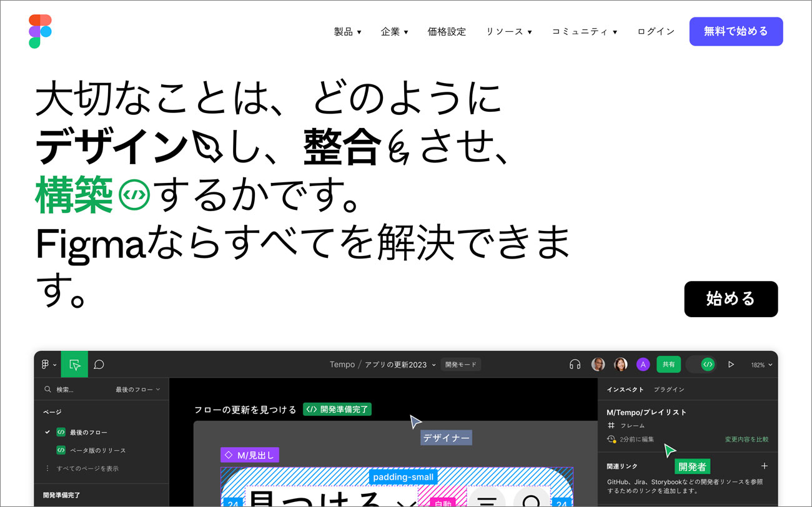Screen dimensions: 812x507
Task: Click the history clock icon beside 2分前に編集
Action: pyautogui.click(x=611, y=440)
